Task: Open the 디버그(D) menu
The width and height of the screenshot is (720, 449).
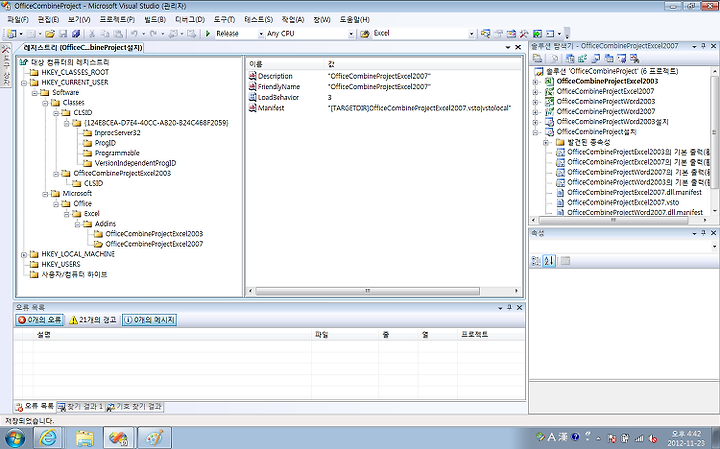Action: (190, 19)
